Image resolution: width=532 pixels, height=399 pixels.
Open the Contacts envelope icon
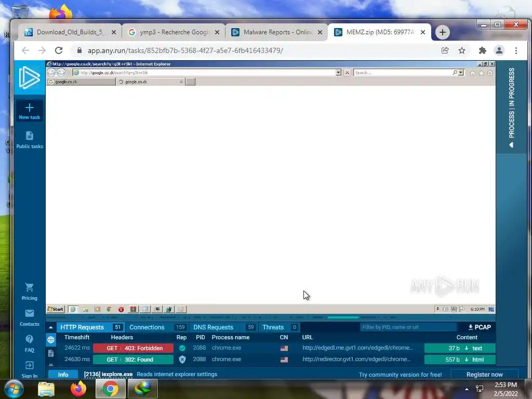(x=30, y=313)
